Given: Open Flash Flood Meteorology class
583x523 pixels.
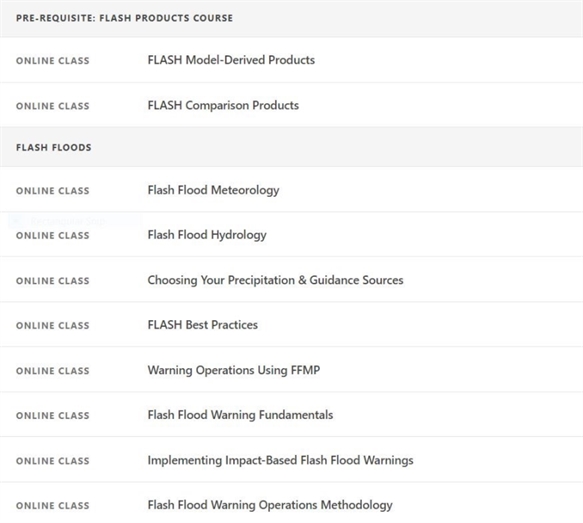Looking at the screenshot, I should tap(213, 190).
